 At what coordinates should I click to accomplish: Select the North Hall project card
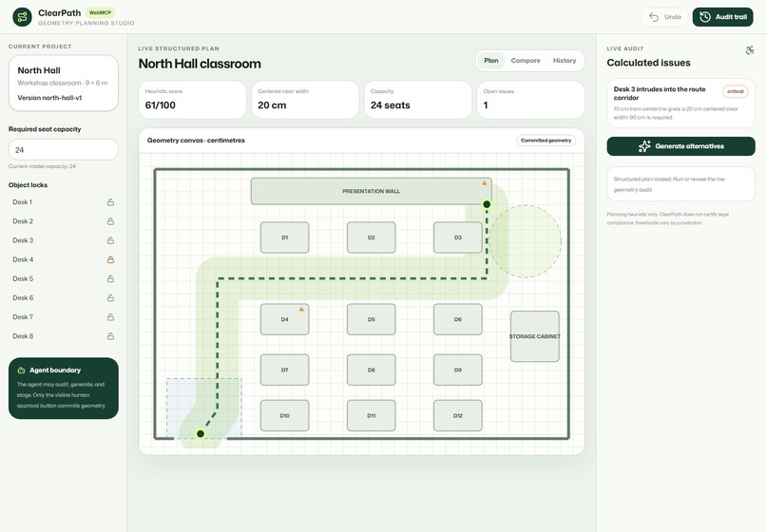64,83
